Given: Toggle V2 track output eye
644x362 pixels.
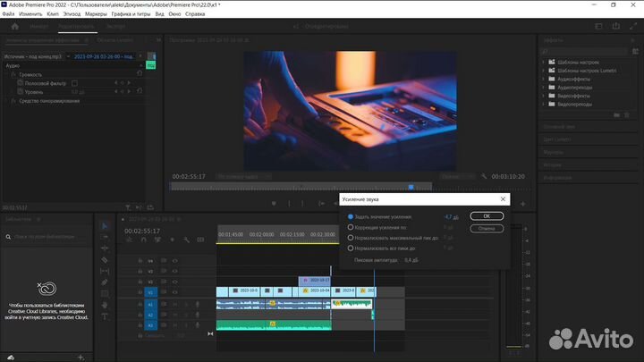Looking at the screenshot, I should point(175,282).
